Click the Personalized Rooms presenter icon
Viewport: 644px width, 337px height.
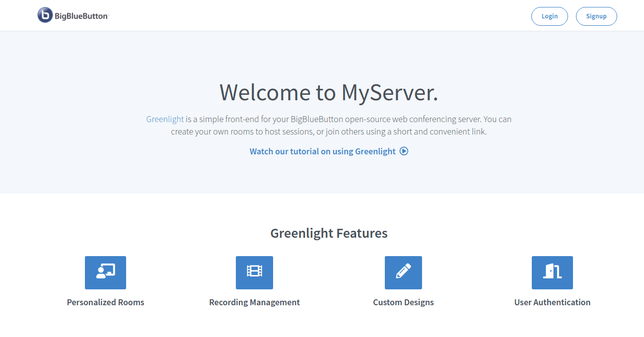[x=105, y=272]
